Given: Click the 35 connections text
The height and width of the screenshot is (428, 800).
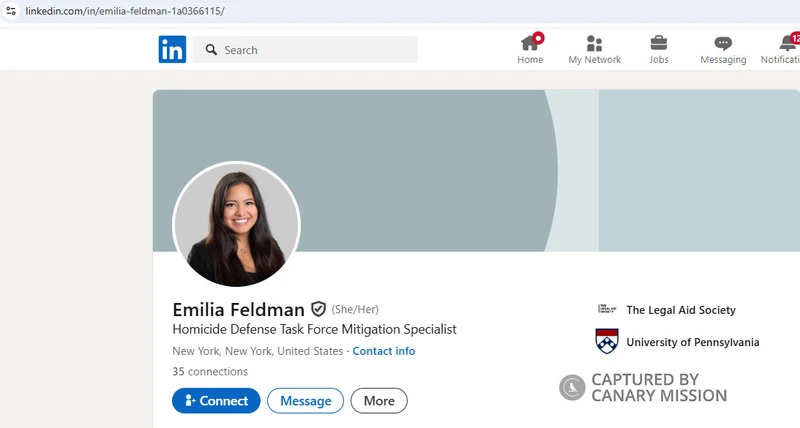Looking at the screenshot, I should point(210,371).
